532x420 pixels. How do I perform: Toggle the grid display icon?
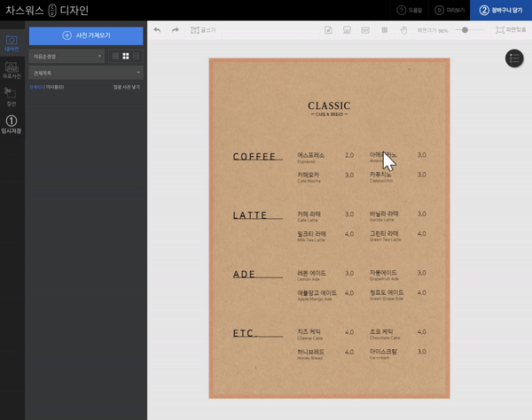coord(385,30)
